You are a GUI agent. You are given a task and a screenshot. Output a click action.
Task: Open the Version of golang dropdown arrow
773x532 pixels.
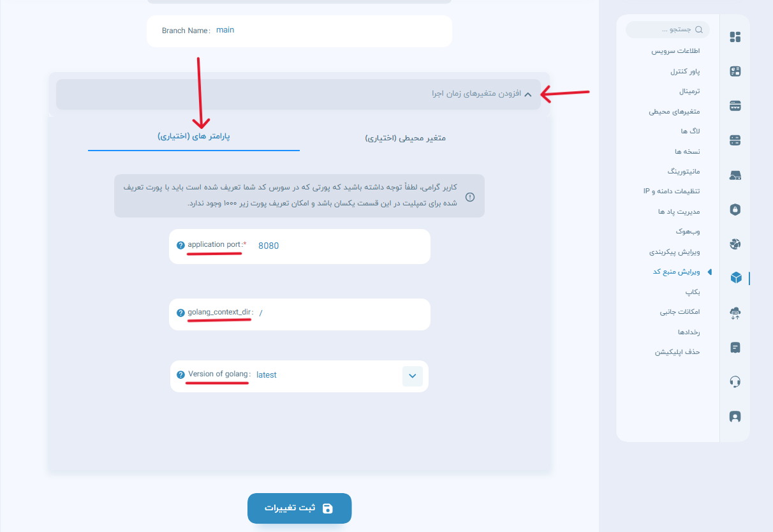coord(412,376)
